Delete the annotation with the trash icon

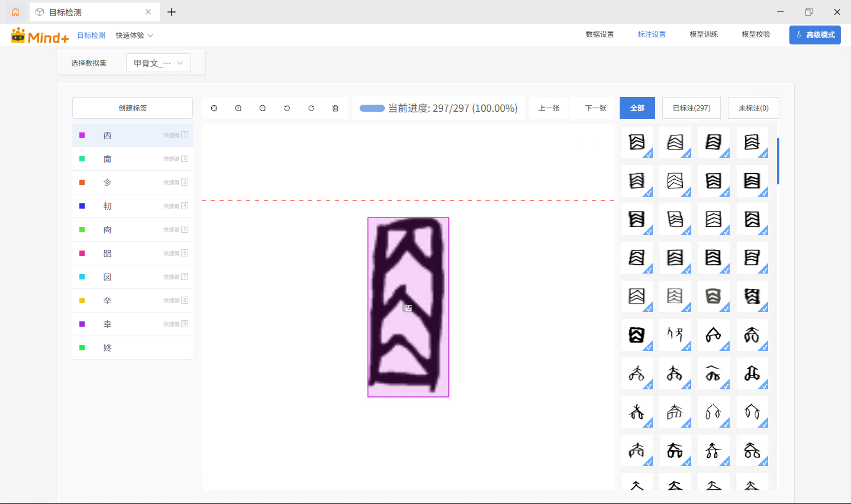pyautogui.click(x=335, y=108)
